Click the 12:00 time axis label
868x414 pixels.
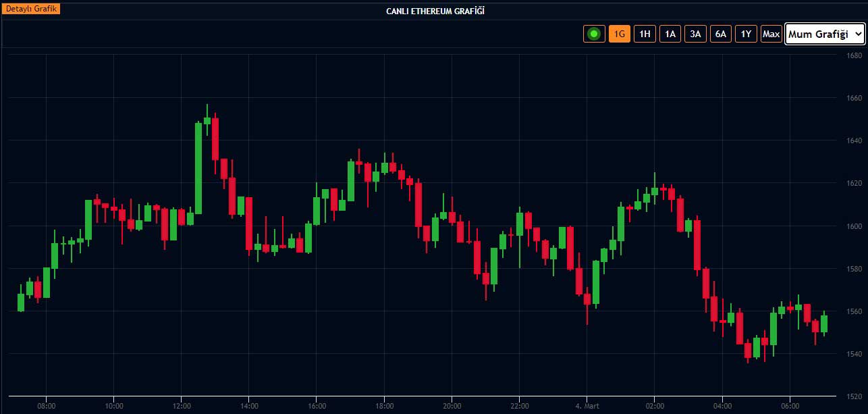[182, 406]
